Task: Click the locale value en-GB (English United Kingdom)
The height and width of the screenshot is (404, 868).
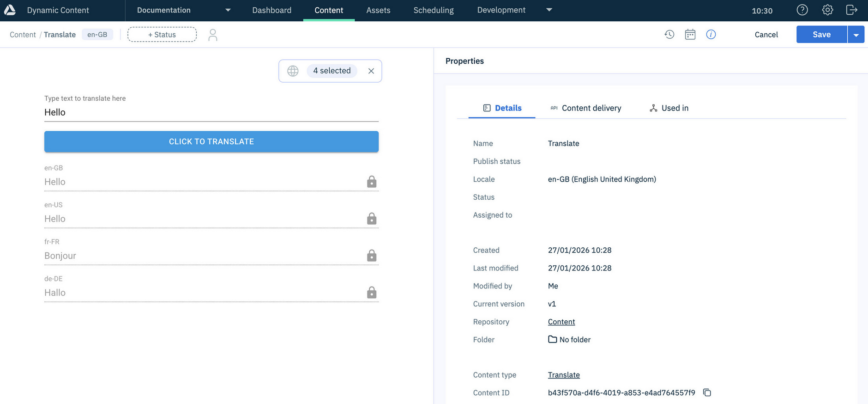Action: pos(602,179)
